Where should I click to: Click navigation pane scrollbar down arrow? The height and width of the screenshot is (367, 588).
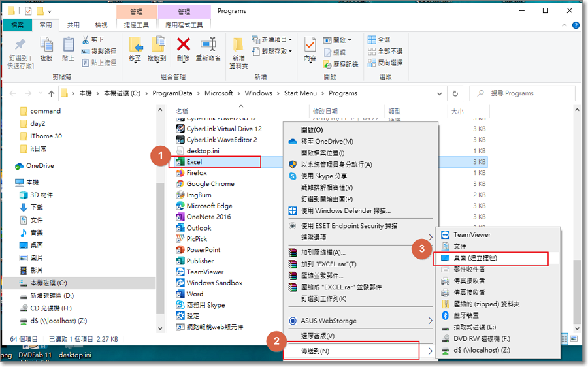click(x=161, y=328)
